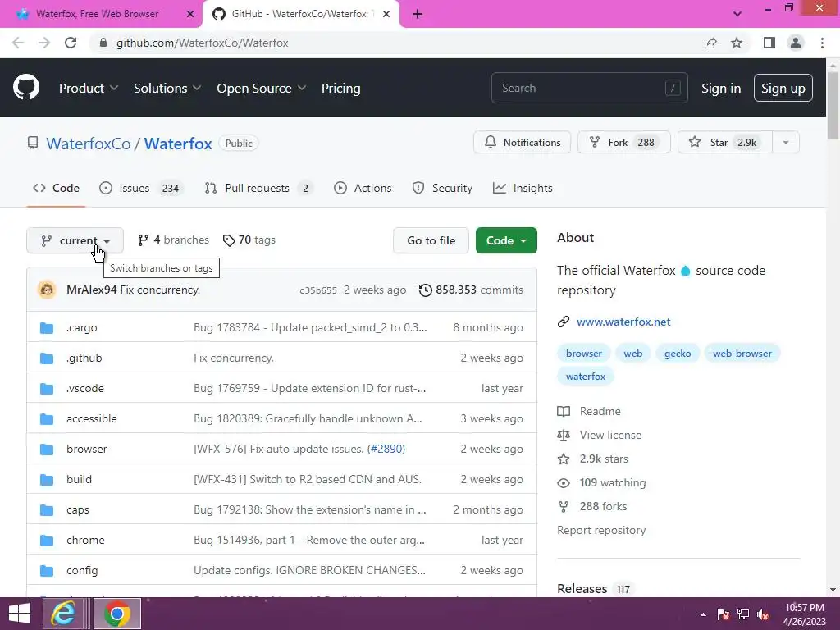Open a new browser tab
Screen dimensions: 840x630
[418, 14]
